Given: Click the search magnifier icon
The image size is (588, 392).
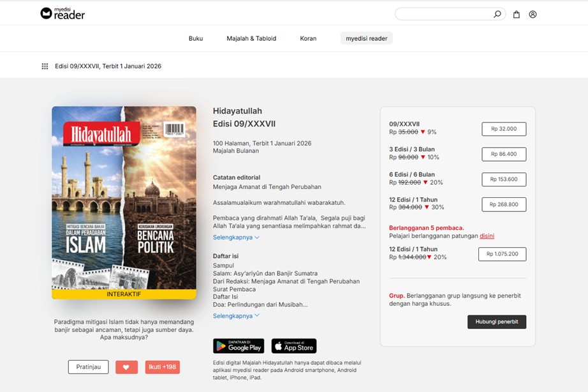Looking at the screenshot, I should pyautogui.click(x=497, y=14).
